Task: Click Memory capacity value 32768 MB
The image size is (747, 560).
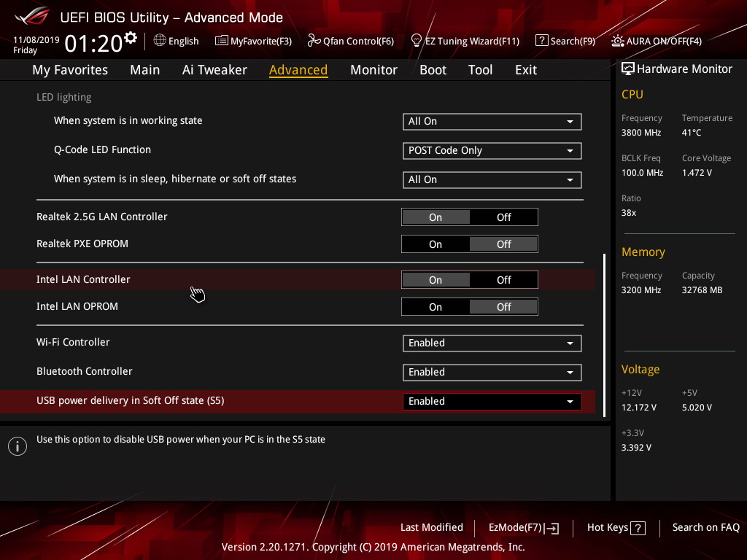Action: [x=702, y=290]
